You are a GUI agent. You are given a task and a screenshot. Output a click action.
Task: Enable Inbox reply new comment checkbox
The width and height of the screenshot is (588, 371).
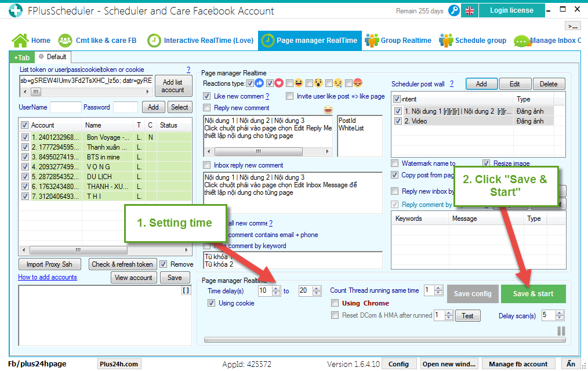click(x=206, y=165)
